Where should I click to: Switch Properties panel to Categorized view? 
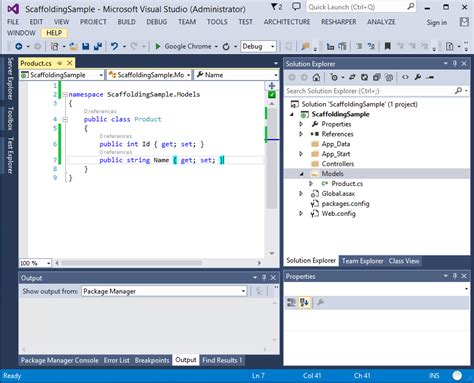pos(291,303)
